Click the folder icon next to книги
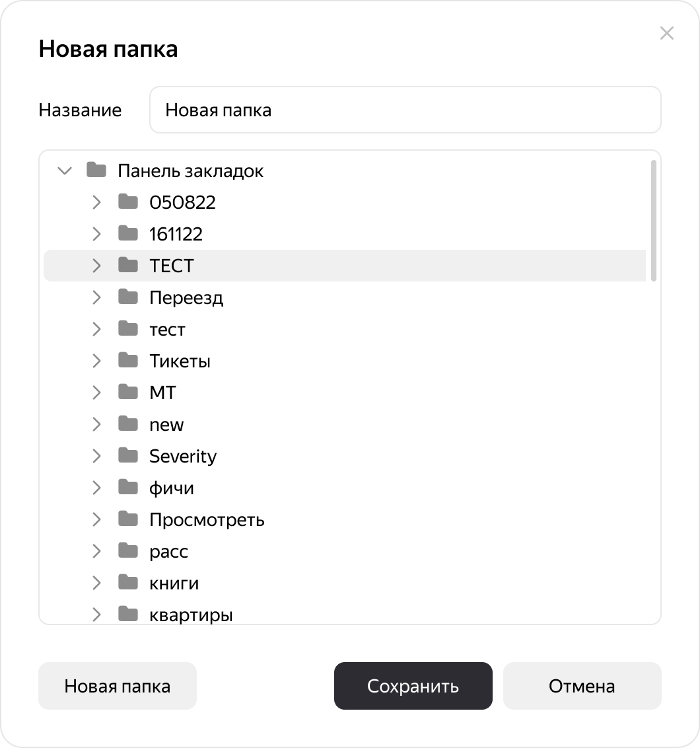This screenshot has height=748, width=700. click(128, 583)
